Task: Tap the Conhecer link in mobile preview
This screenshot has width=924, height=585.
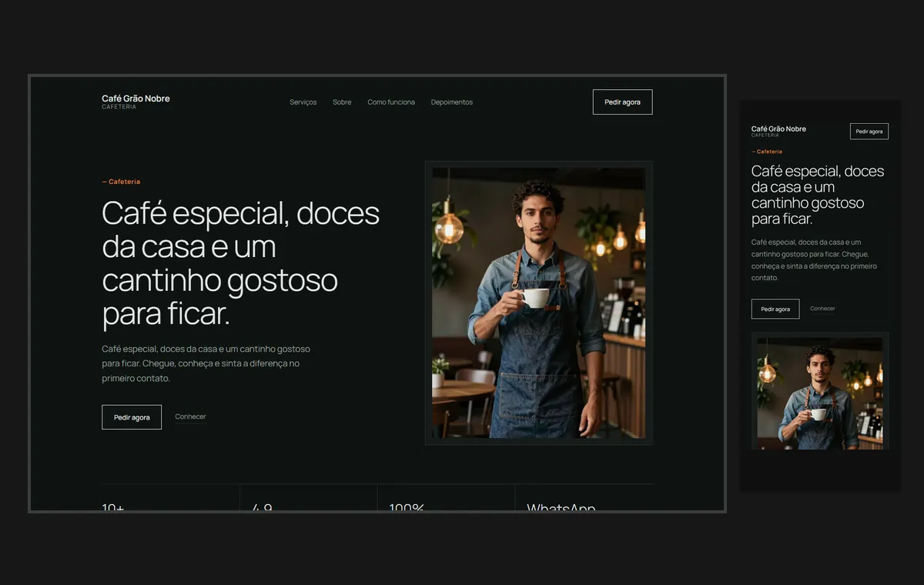Action: (x=822, y=309)
